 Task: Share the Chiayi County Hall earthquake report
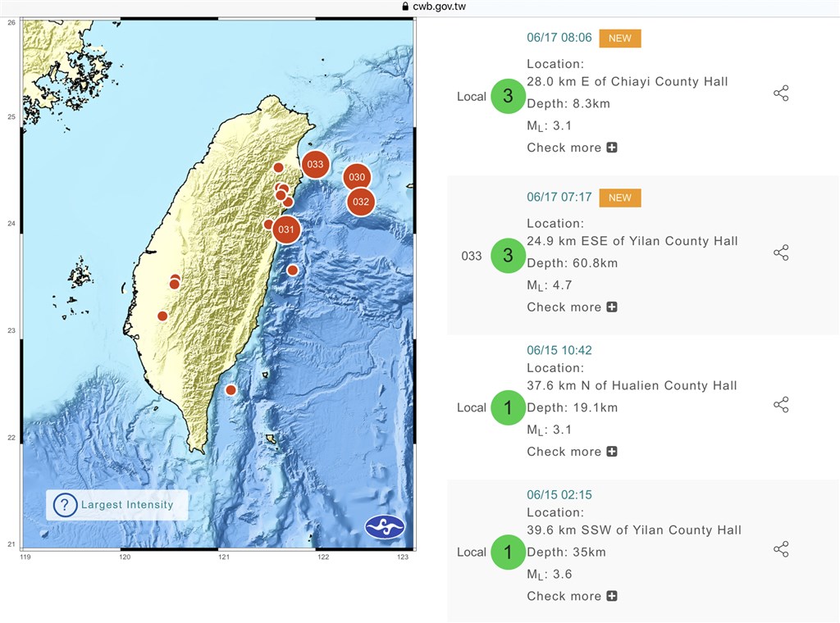tap(781, 93)
